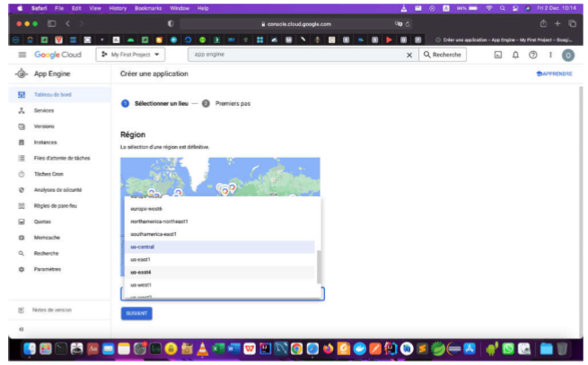Open WhatsApp from the Dock
The width and height of the screenshot is (588, 365).
point(508,349)
